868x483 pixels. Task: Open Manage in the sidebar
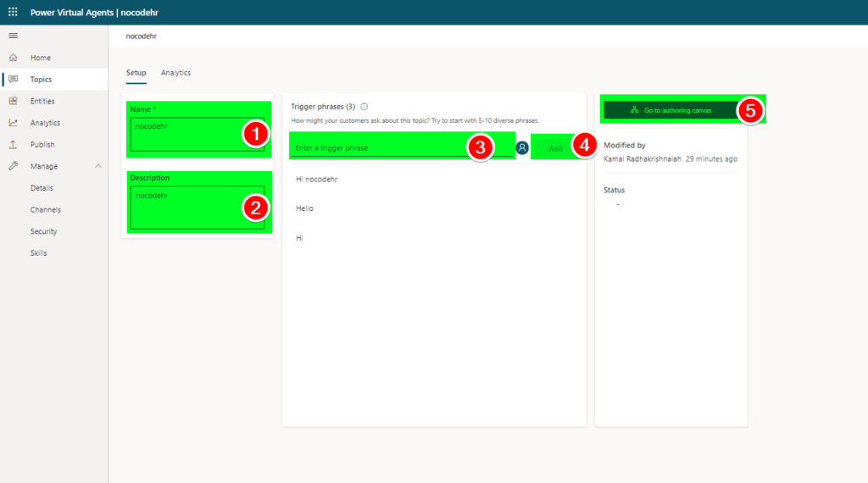53,166
